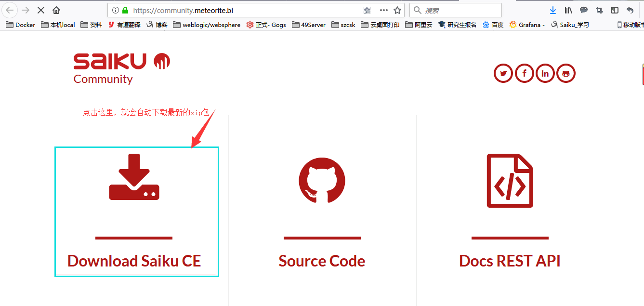Open the Docker bookmark folder
644x306 pixels.
pos(21,25)
